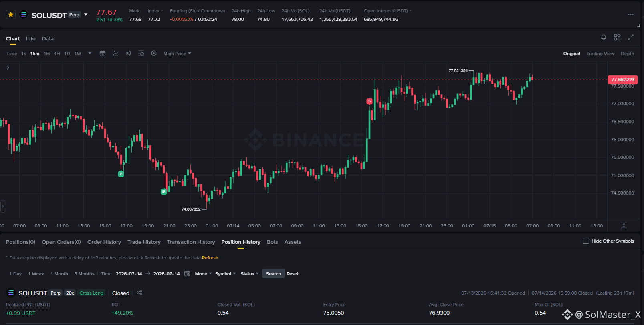Open the price alert bell icon

click(604, 37)
